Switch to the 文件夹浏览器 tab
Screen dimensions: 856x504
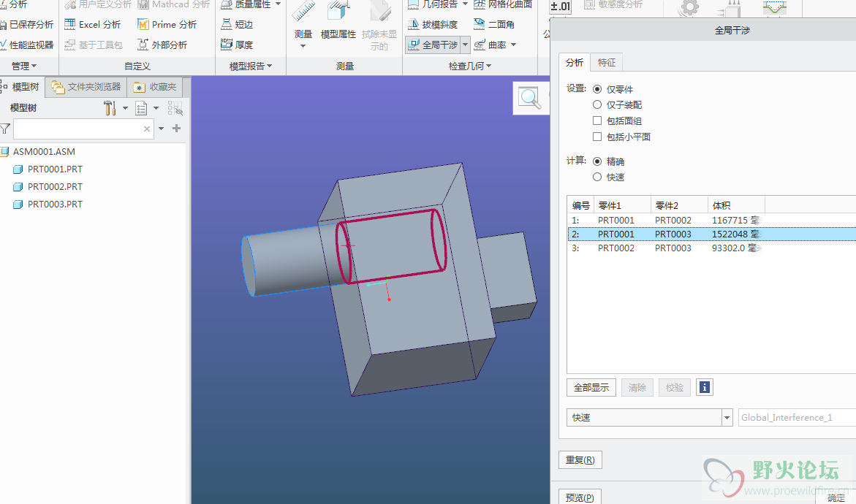86,87
